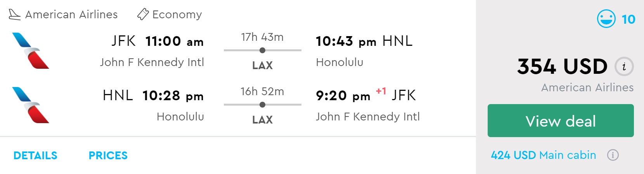Click the LAX stopover dot on outbound flight
The width and height of the screenshot is (644, 174).
[x=262, y=50]
